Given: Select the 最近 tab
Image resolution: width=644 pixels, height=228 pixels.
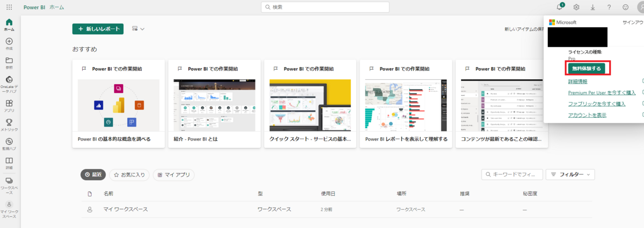Looking at the screenshot, I should (93, 174).
